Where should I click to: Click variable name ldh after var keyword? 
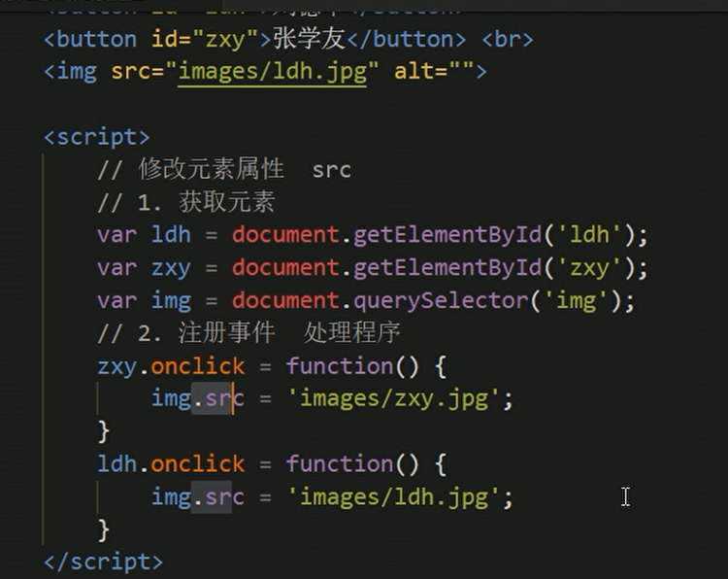(x=171, y=235)
